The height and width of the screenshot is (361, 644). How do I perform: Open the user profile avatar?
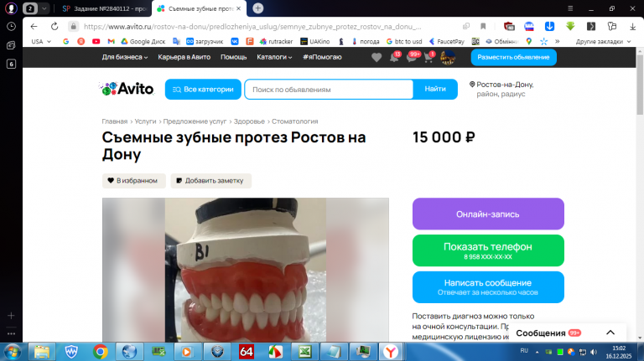point(448,58)
